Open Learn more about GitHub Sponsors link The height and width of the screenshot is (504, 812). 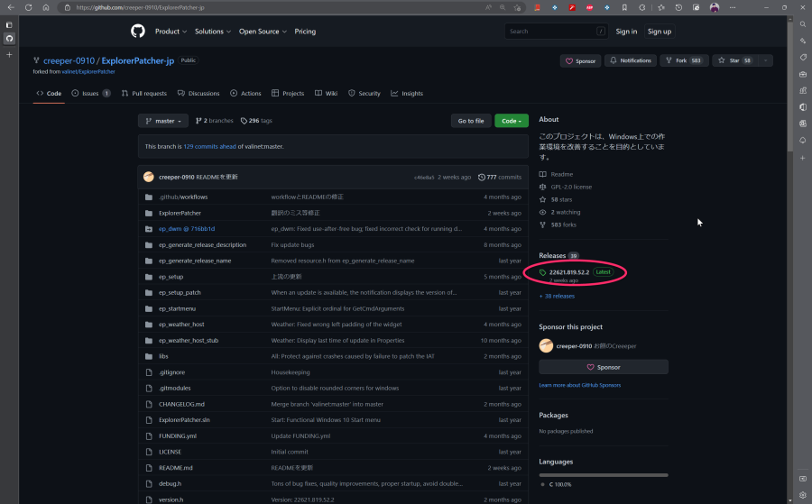point(579,385)
